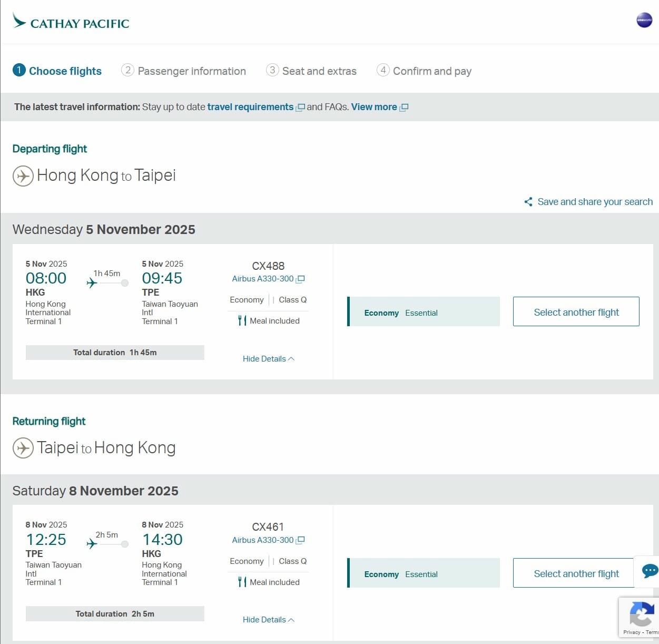Click the reCAPTCHA badge icon
659x644 pixels.
tap(641, 614)
